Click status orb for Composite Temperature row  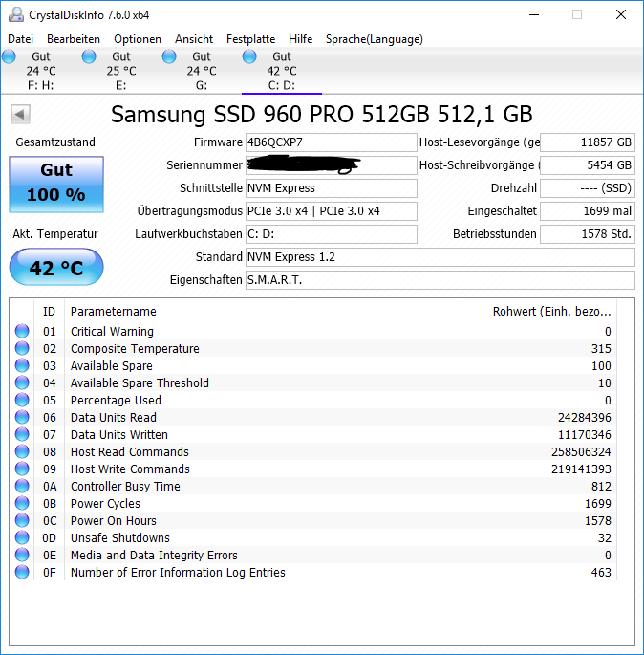pyautogui.click(x=22, y=348)
